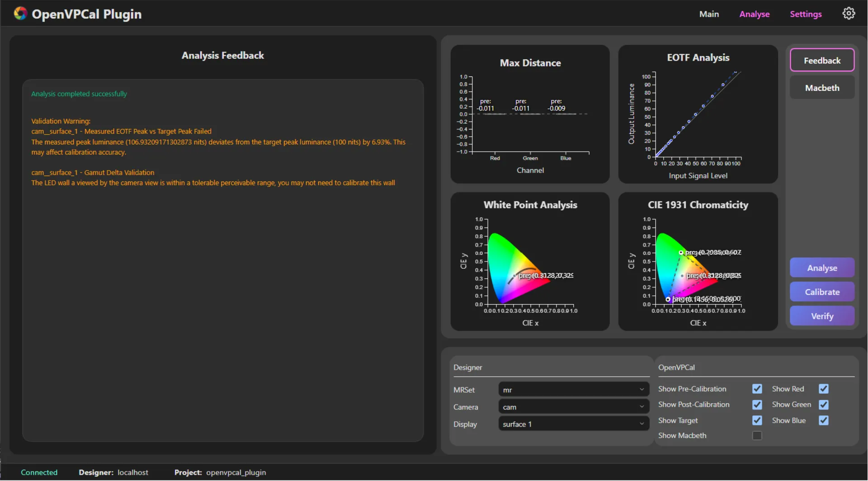868x481 pixels.
Task: Open the settings gear icon
Action: [849, 13]
